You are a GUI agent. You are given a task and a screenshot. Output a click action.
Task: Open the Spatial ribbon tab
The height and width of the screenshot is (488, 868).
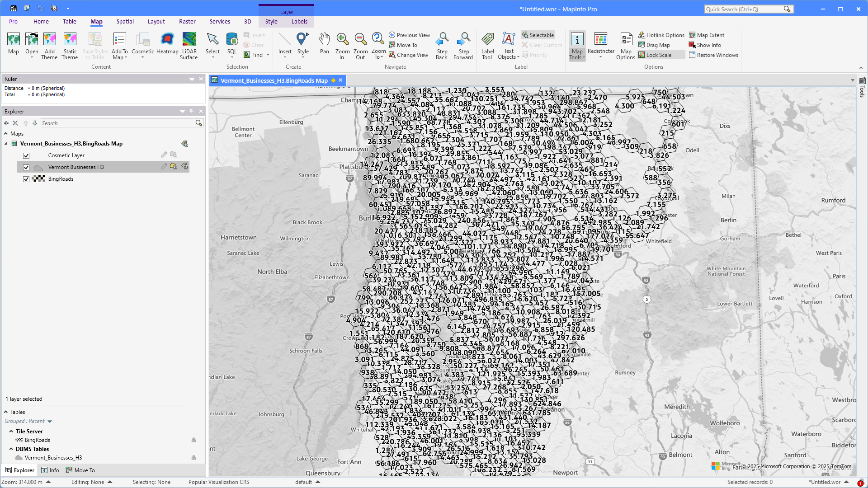coord(125,22)
